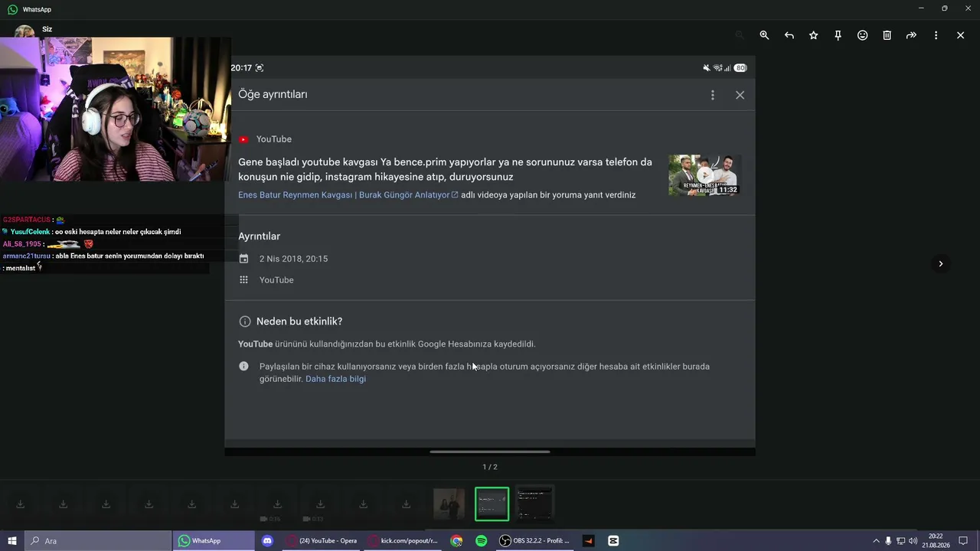Select the third dark screenshot thumbnail

pyautogui.click(x=534, y=504)
